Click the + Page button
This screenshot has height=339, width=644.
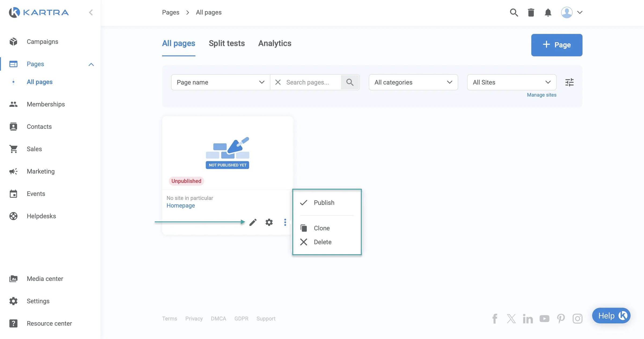click(x=557, y=45)
